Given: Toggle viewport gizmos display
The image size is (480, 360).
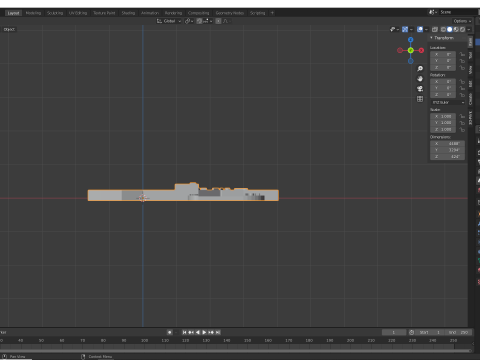Looking at the screenshot, I should 405,29.
